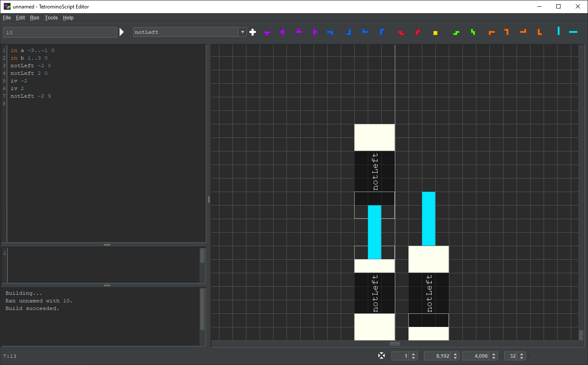This screenshot has height=365, width=588.
Task: Select the cyan vertical I-piece tool
Action: [558, 31]
